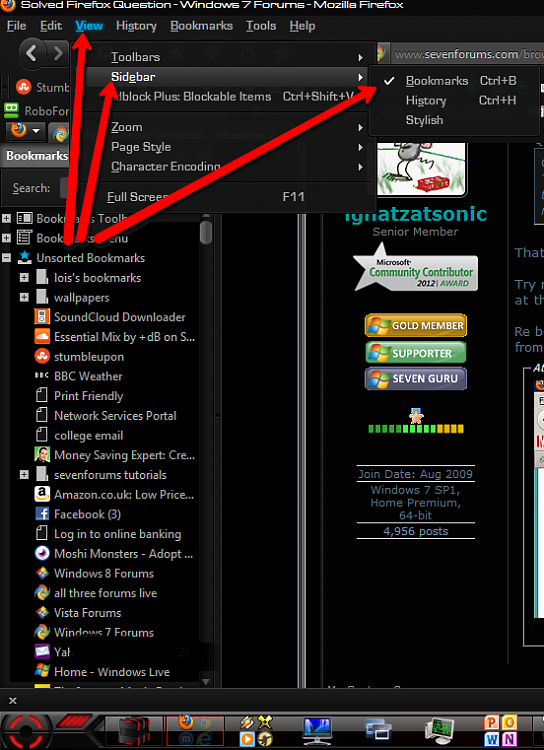Open the Bookmarks menu in menu bar
Viewport: 544px width, 750px height.
coord(201,26)
